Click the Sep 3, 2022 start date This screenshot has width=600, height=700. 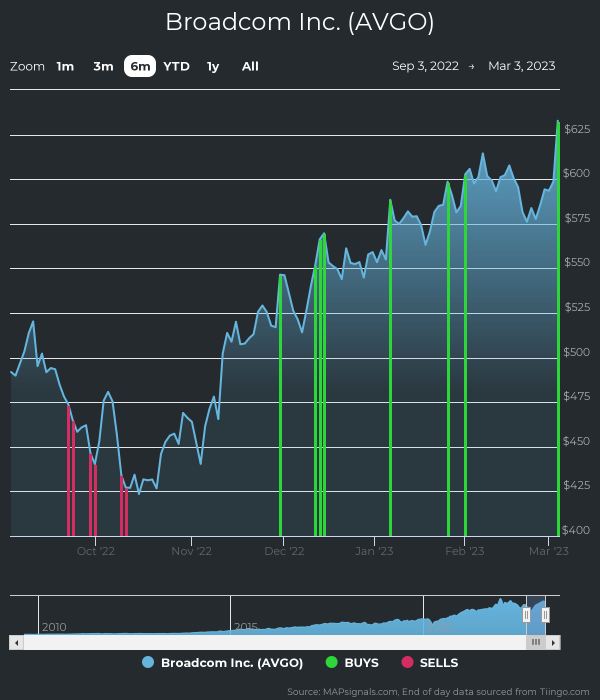(x=425, y=65)
